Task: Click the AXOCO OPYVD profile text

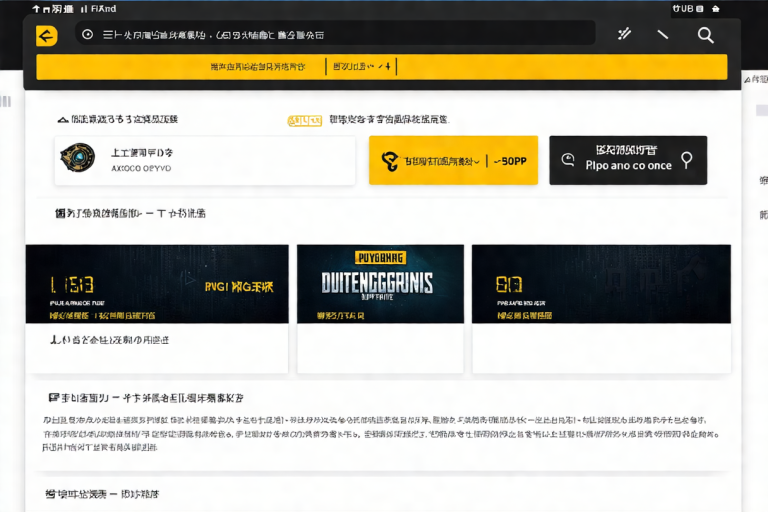Action: tap(141, 168)
